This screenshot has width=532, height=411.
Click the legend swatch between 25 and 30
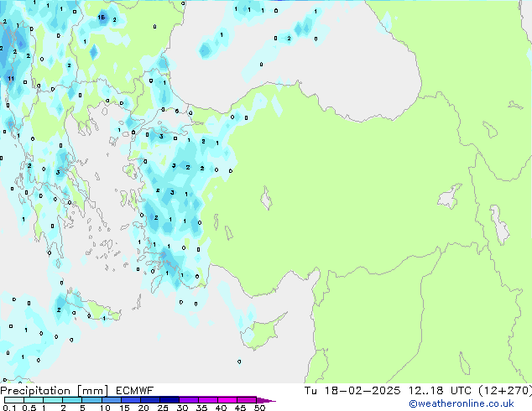pos(170,400)
